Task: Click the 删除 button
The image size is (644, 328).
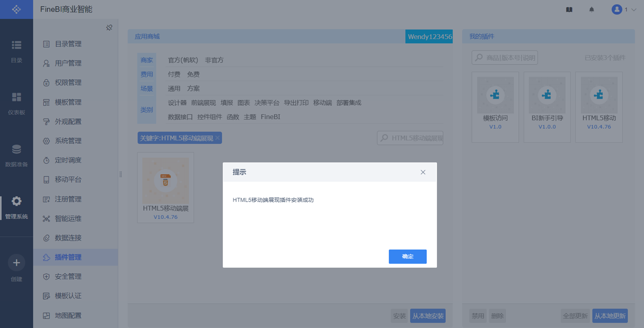Action: tap(497, 316)
